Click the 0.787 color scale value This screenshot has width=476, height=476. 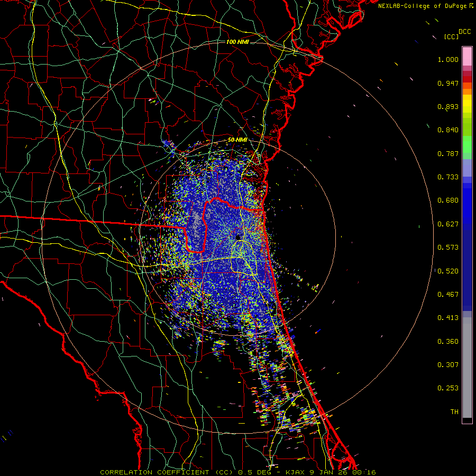[x=448, y=153]
